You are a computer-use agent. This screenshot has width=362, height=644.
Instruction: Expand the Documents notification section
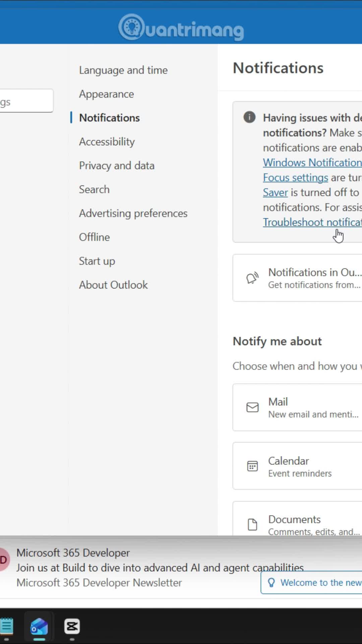point(297,519)
